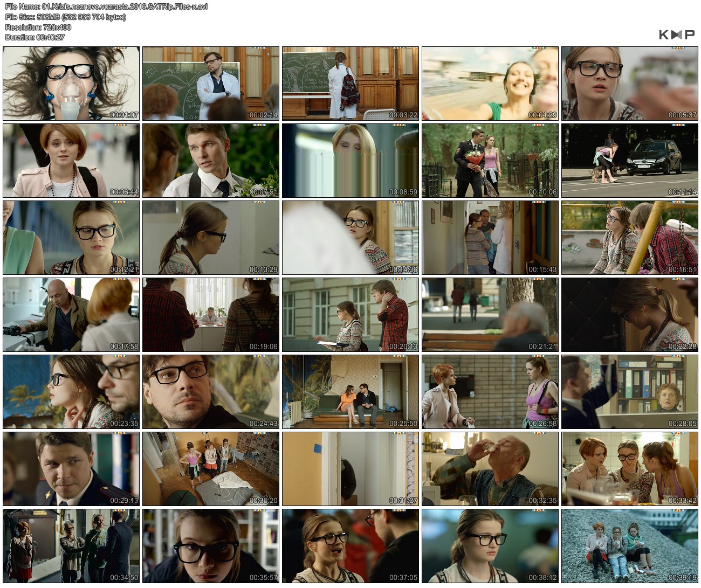Click the playground swing thumbnail at 00:16:51

click(x=630, y=238)
